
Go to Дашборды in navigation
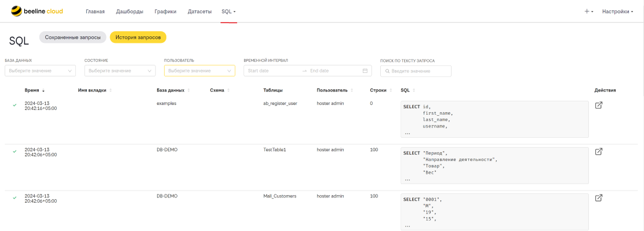(x=130, y=12)
